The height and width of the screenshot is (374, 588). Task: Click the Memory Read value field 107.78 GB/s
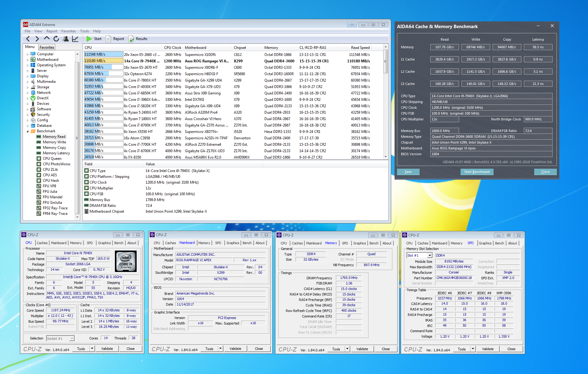444,47
